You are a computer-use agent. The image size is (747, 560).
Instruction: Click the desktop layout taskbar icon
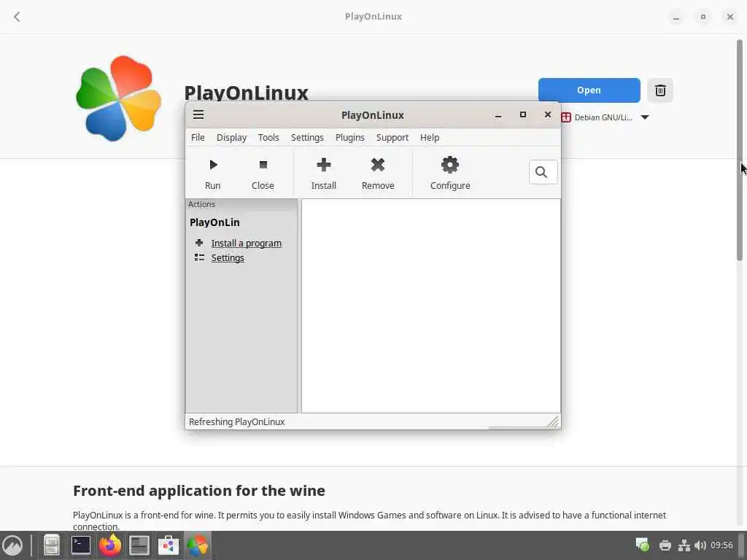coord(139,545)
